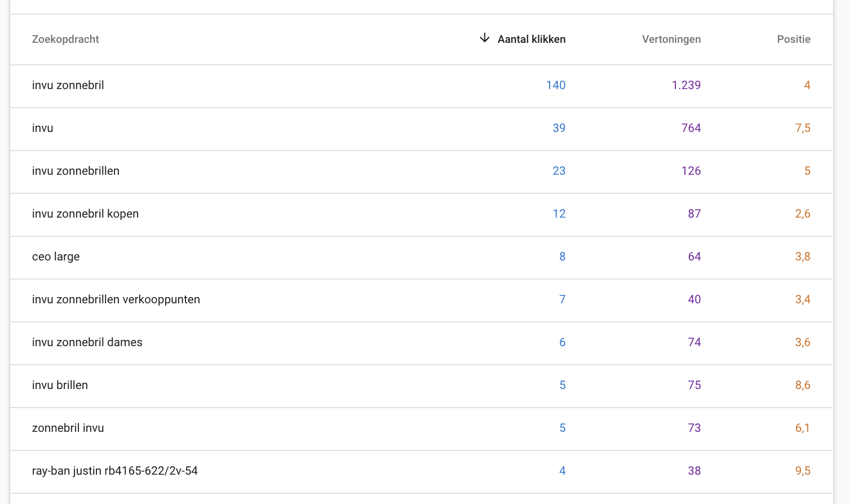Click 8 clicks for ceo large
Screen dimensions: 849x504
[x=562, y=257]
